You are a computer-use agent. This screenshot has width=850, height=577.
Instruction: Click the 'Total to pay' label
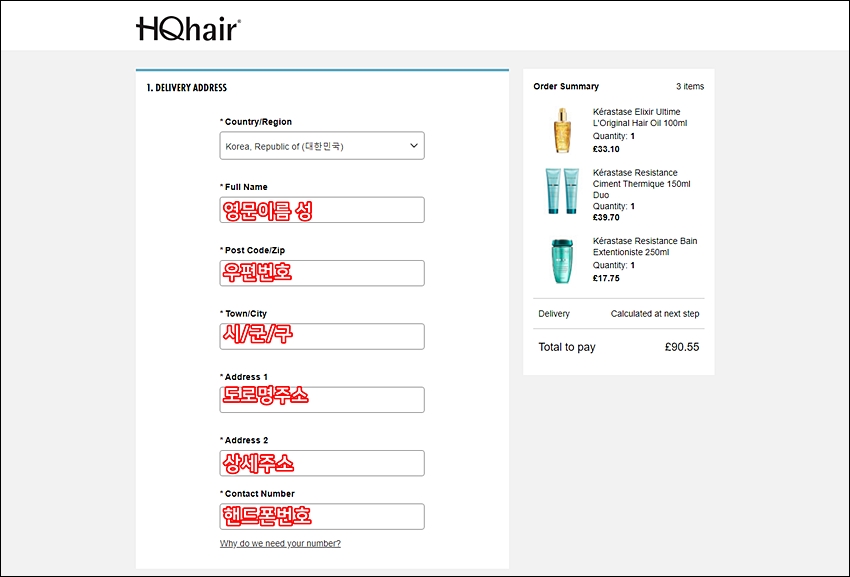click(x=566, y=348)
